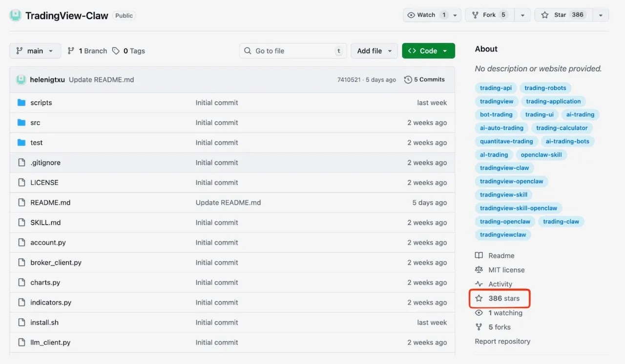This screenshot has height=364, width=625.
Task: Click the README.md file icon
Action: coord(21,202)
